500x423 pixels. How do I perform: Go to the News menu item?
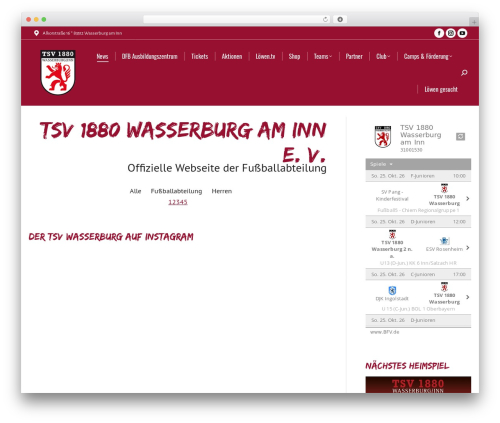pyautogui.click(x=102, y=56)
